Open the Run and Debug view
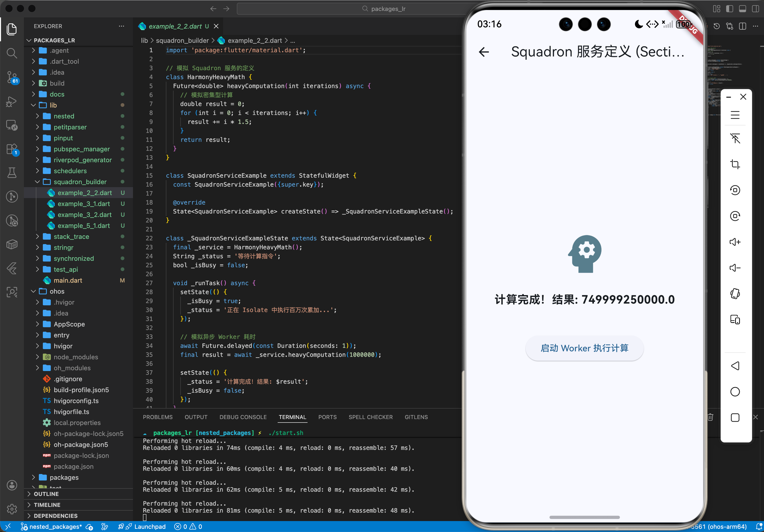The width and height of the screenshot is (764, 532). pyautogui.click(x=12, y=102)
